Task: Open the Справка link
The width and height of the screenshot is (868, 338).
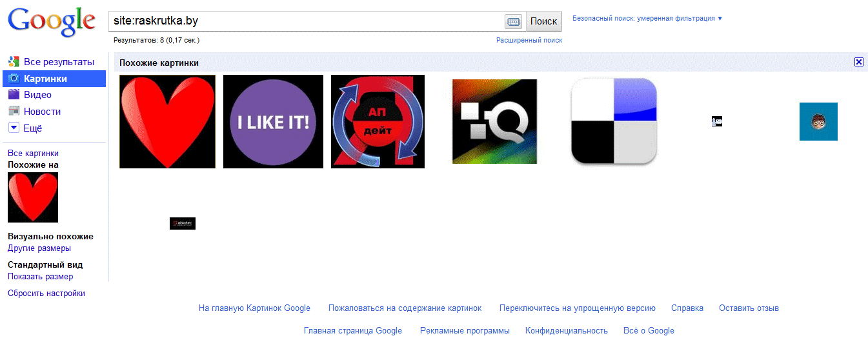Action: tap(687, 308)
